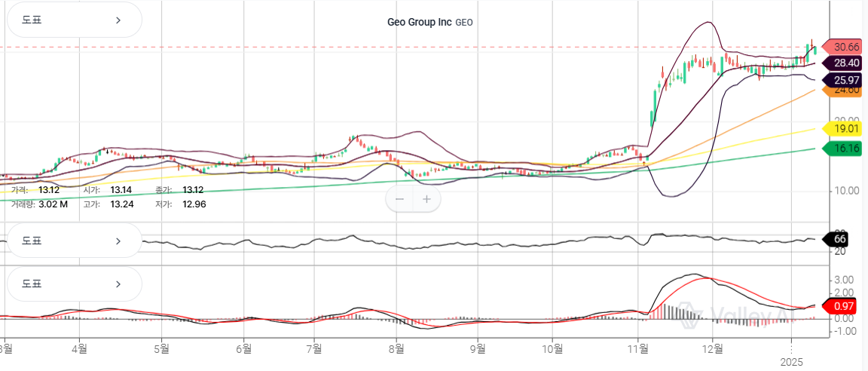Click the 12월 label on time axis
Screen dimensions: 868x371
[x=712, y=349]
